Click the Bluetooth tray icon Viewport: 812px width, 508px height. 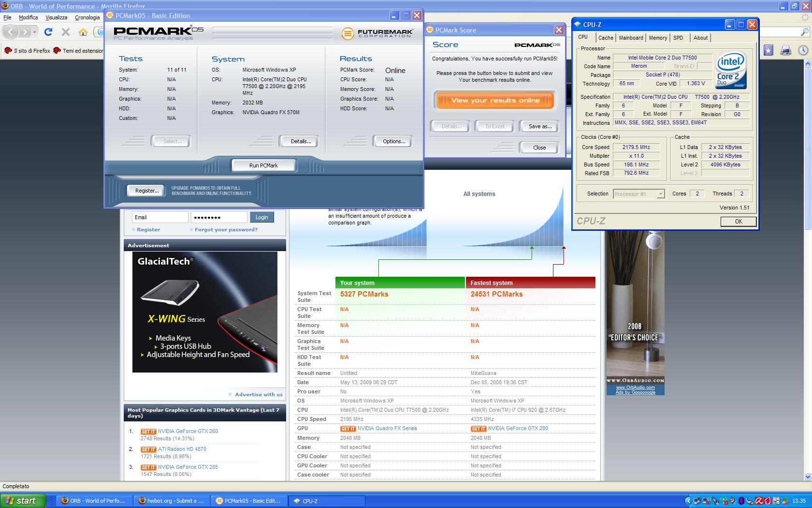(x=741, y=501)
